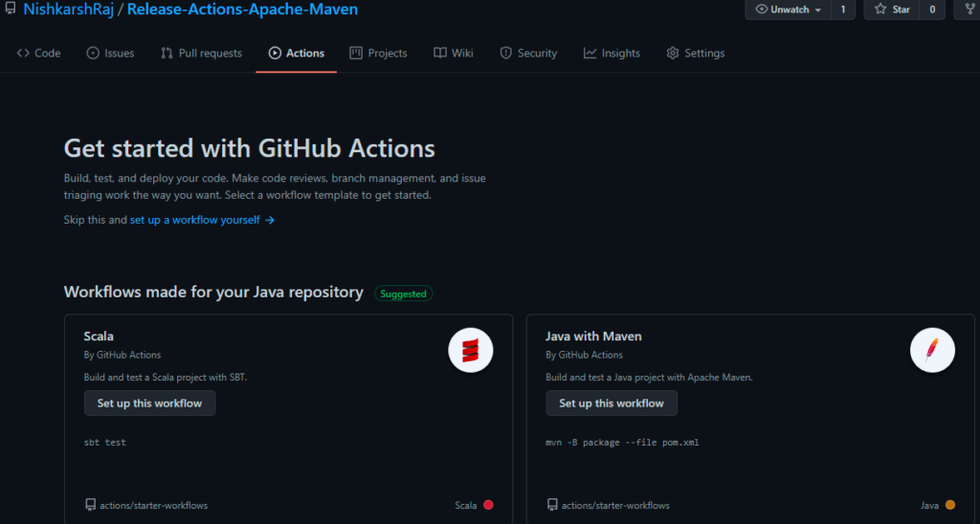Open the Code tab
The height and width of the screenshot is (524, 980).
38,54
